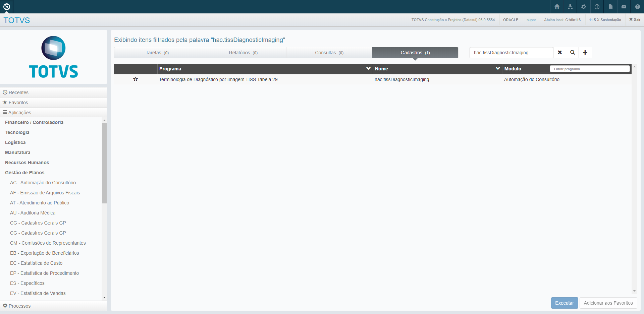Screen dimensions: 644x314
Task: Select the Terminologia de Diagnóstico por Imagem program
Action: tap(218, 79)
